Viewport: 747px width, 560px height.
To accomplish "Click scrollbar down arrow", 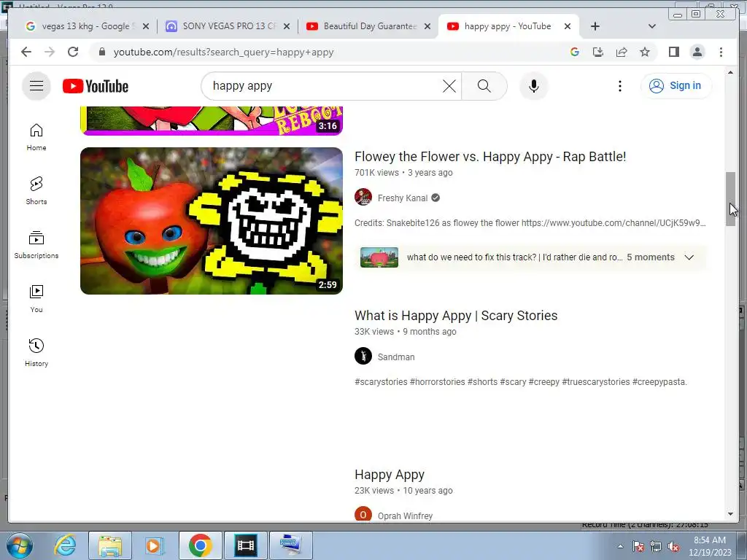I will [730, 514].
